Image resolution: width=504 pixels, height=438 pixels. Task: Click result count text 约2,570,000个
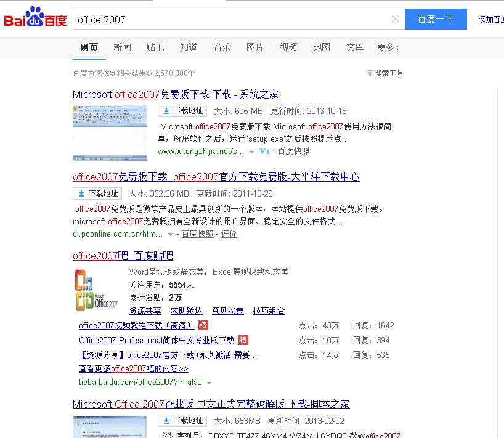(x=171, y=73)
